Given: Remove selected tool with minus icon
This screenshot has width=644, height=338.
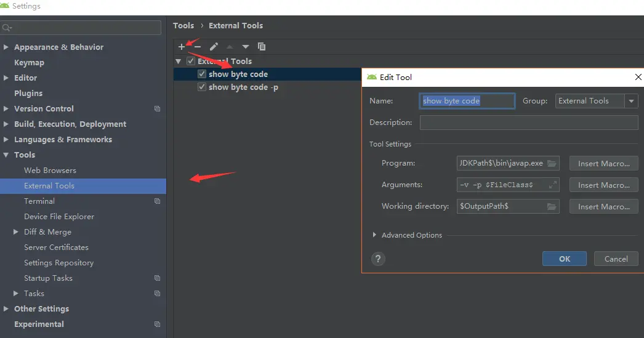Looking at the screenshot, I should point(198,47).
